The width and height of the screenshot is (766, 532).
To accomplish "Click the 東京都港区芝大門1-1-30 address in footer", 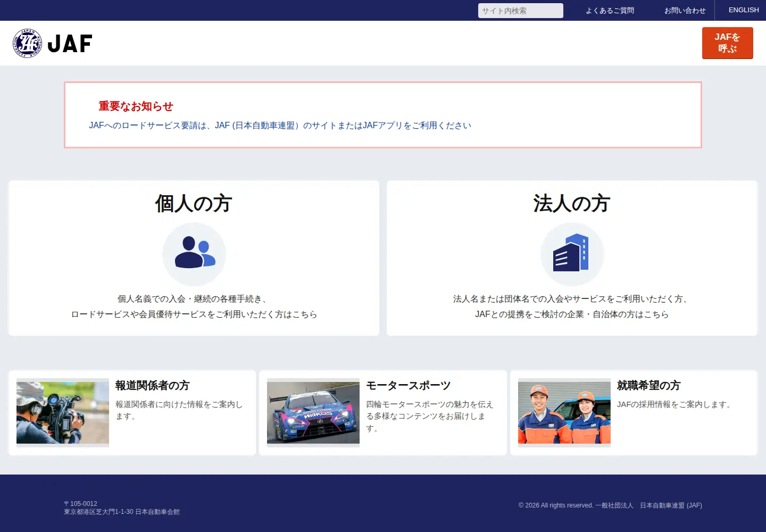I will [x=122, y=512].
